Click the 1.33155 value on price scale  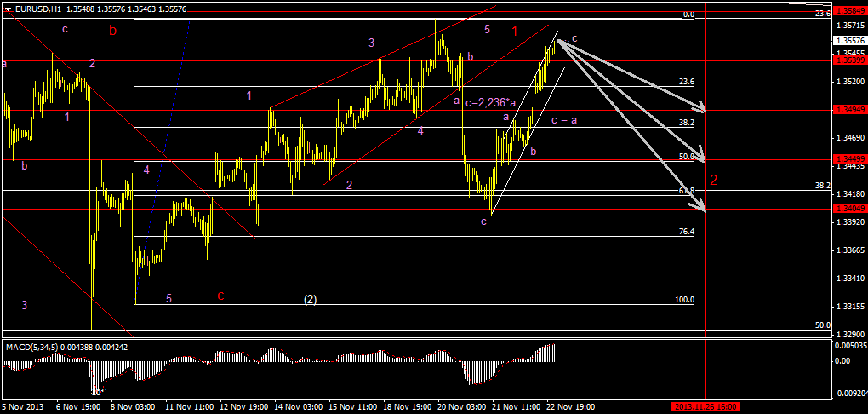(850, 307)
